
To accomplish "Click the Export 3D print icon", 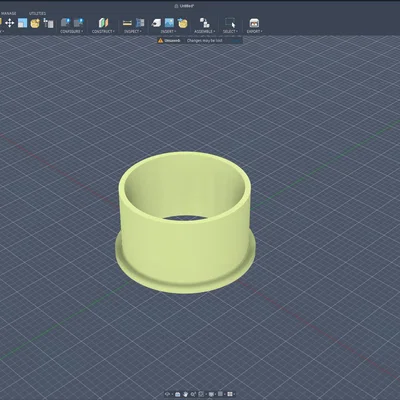I will [x=254, y=23].
